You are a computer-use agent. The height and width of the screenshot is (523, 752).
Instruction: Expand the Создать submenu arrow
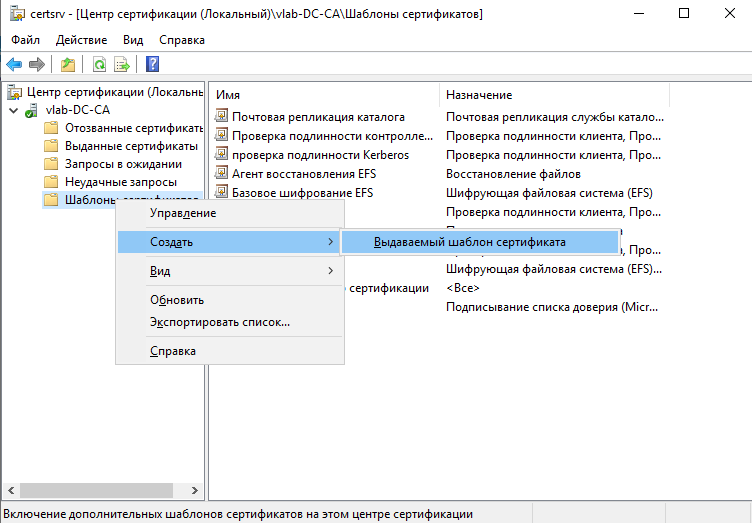[330, 242]
